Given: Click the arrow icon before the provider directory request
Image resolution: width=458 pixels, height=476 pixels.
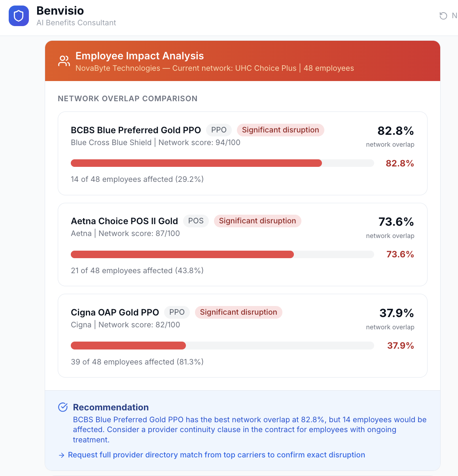Looking at the screenshot, I should pyautogui.click(x=62, y=455).
